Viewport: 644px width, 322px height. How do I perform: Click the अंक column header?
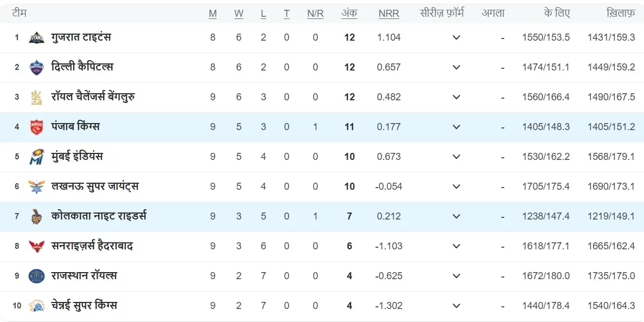click(x=349, y=14)
